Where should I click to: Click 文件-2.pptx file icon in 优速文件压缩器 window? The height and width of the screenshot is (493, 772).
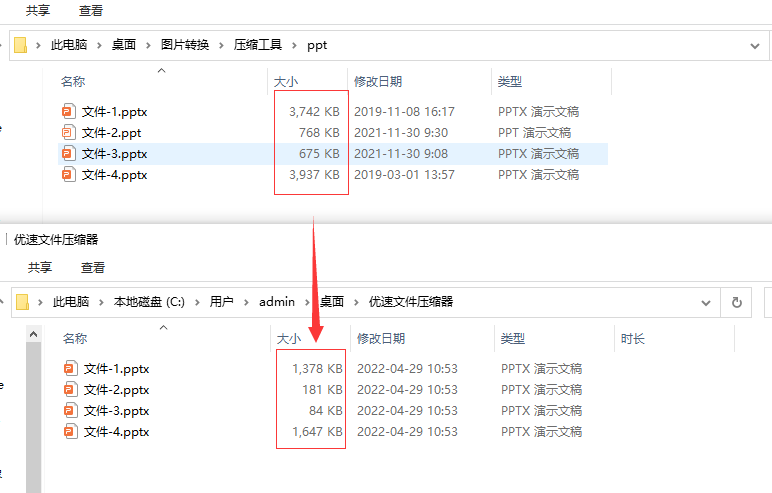tap(71, 390)
